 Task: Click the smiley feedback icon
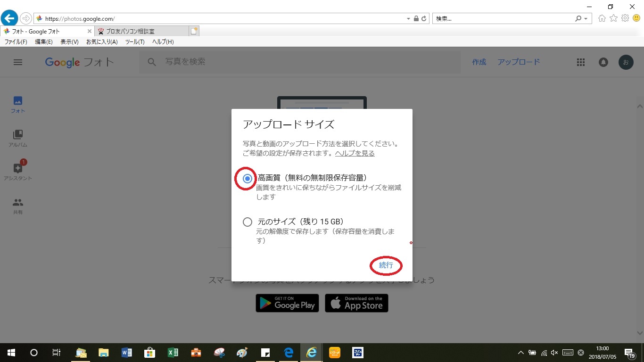pos(636,18)
